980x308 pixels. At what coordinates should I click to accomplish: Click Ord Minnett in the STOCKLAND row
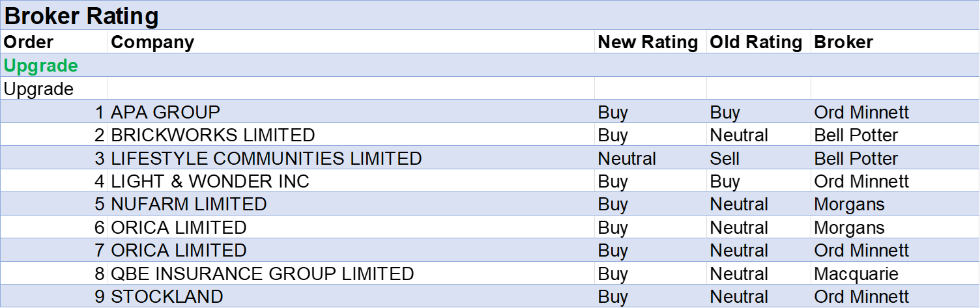tap(861, 296)
